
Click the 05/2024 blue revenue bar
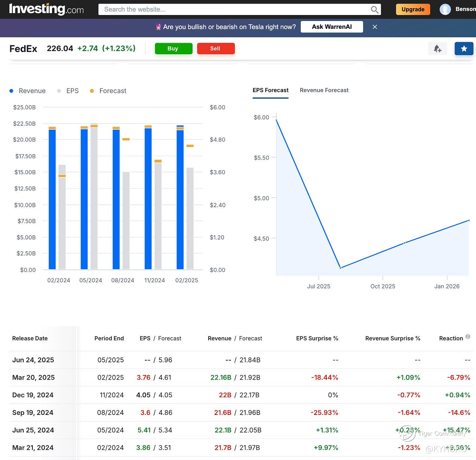84,199
